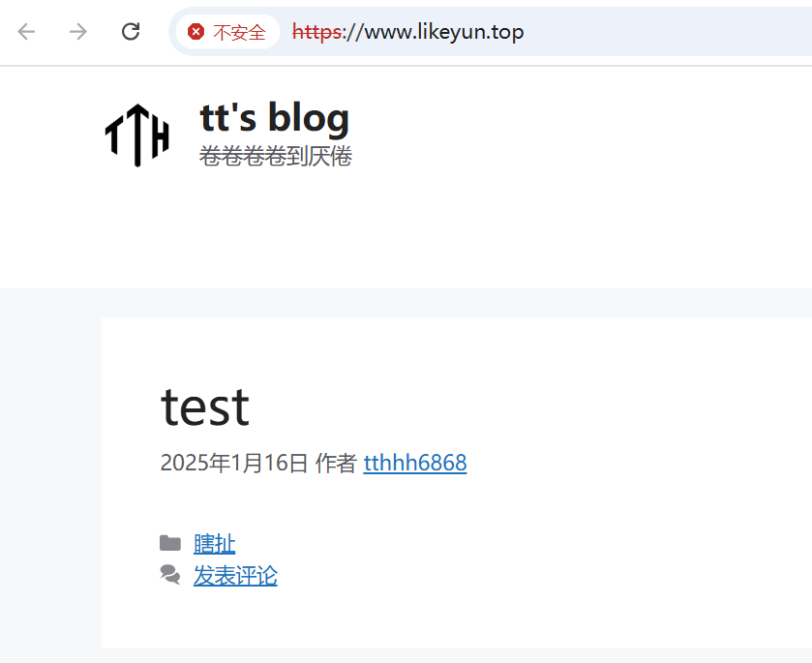Image resolution: width=812 pixels, height=663 pixels.
Task: Open the post titled test
Action: (205, 407)
